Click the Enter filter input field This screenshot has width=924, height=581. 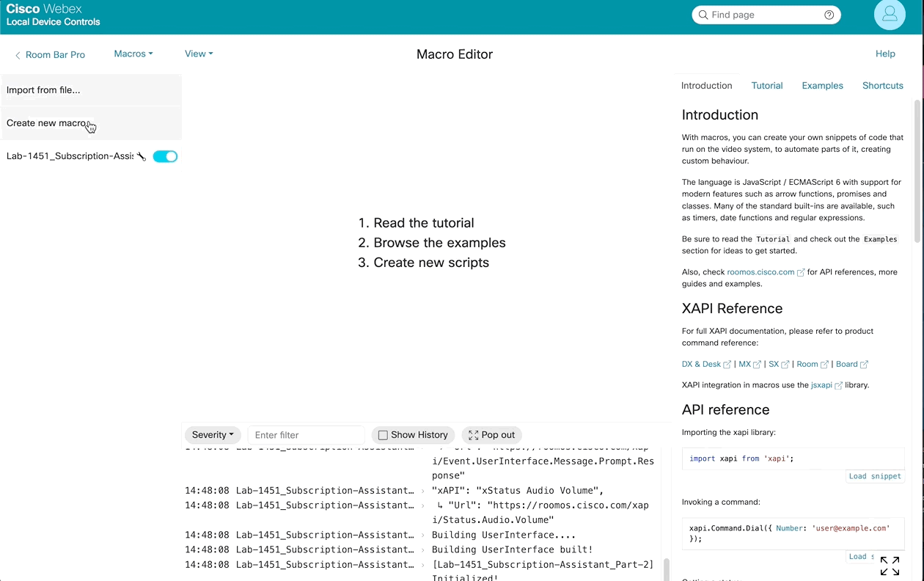[x=305, y=434]
